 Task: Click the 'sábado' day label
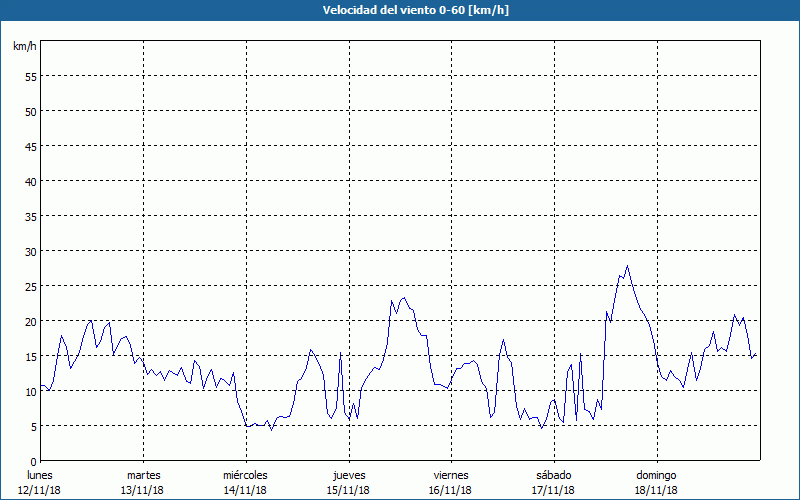click(554, 475)
